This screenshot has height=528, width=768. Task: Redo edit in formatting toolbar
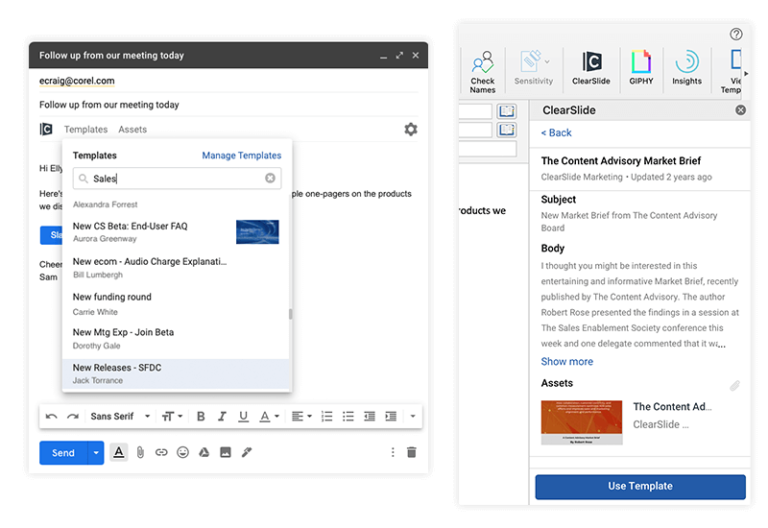point(73,416)
